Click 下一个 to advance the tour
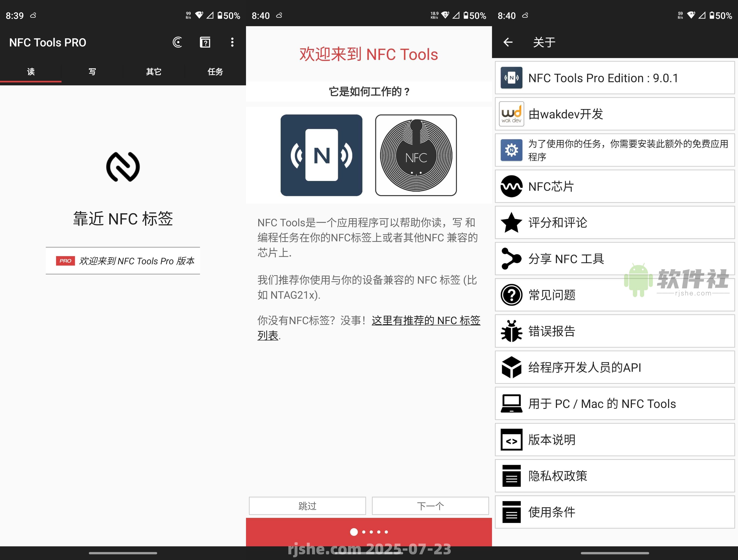 [430, 506]
